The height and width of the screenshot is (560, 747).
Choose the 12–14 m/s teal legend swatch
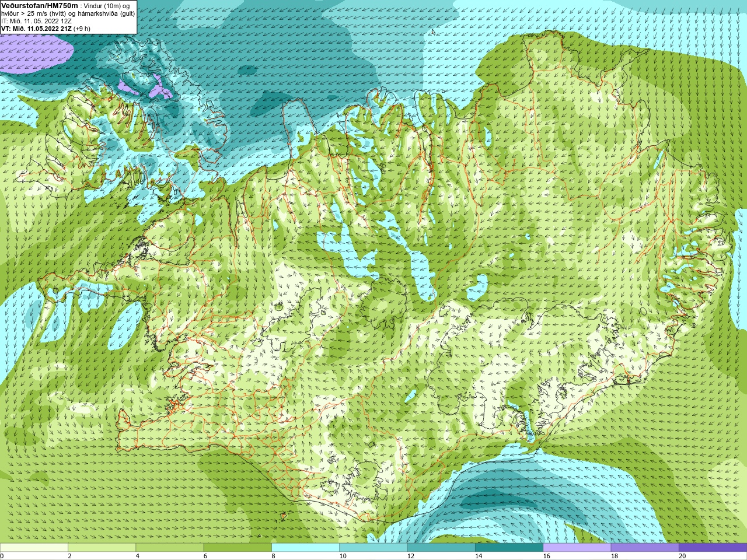pos(441,548)
